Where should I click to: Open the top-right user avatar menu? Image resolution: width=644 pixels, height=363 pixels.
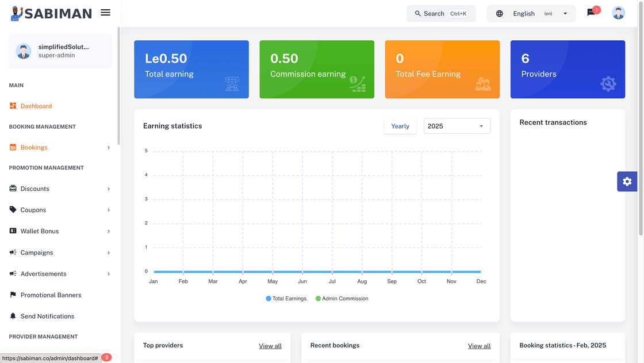(618, 13)
